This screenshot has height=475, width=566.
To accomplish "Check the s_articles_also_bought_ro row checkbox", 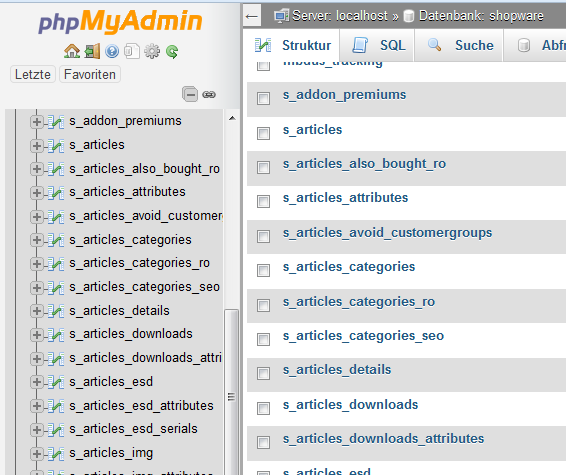I will [263, 167].
